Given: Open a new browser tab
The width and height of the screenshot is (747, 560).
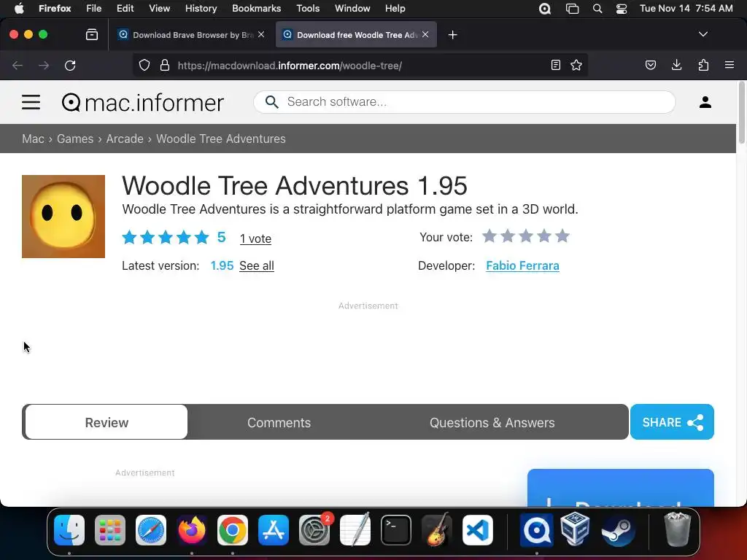Looking at the screenshot, I should (x=452, y=35).
